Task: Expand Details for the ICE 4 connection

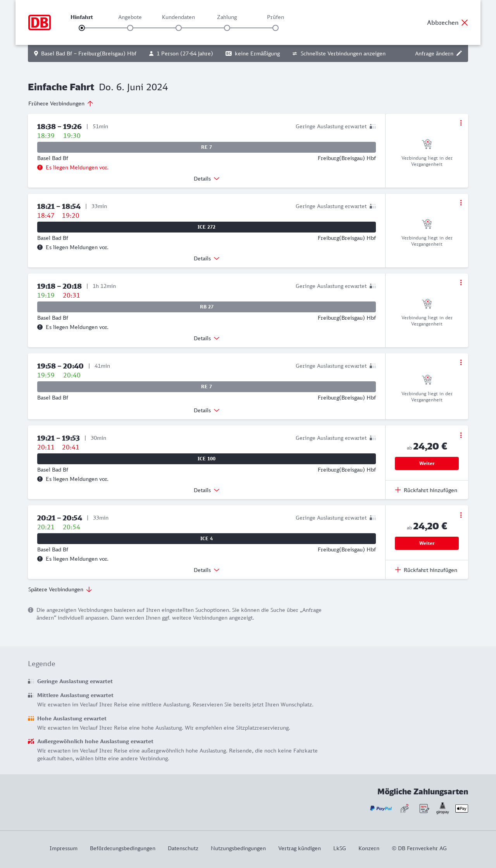Action: pos(207,570)
